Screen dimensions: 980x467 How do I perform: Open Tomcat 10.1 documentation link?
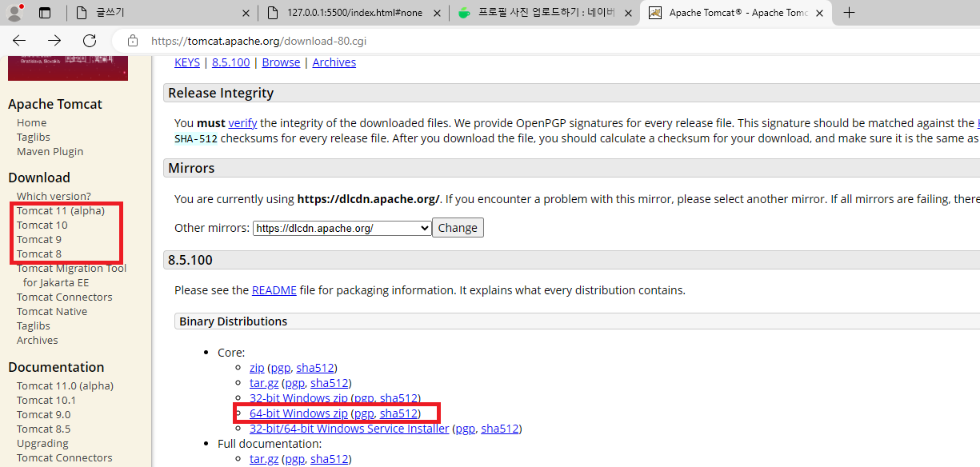pos(46,400)
